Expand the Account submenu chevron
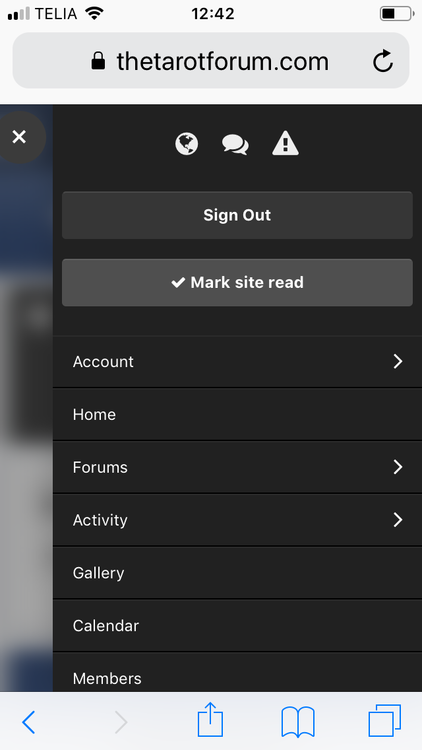Image resolution: width=422 pixels, height=750 pixels. point(398,362)
